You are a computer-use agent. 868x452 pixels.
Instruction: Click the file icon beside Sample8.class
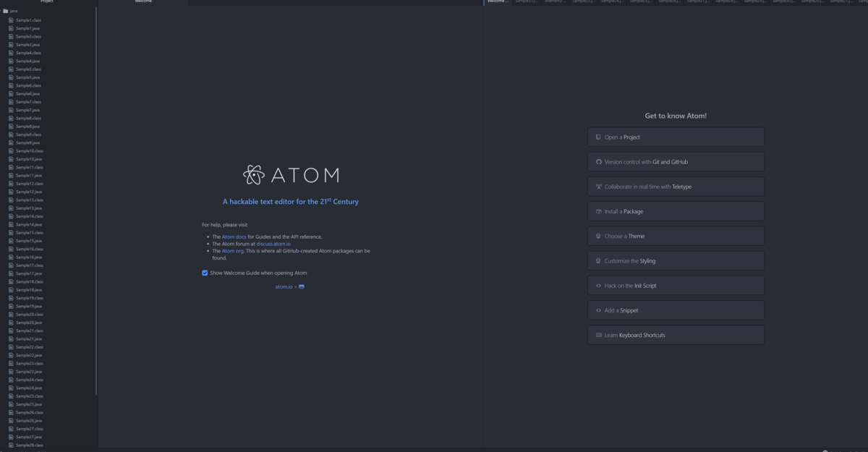(x=11, y=118)
